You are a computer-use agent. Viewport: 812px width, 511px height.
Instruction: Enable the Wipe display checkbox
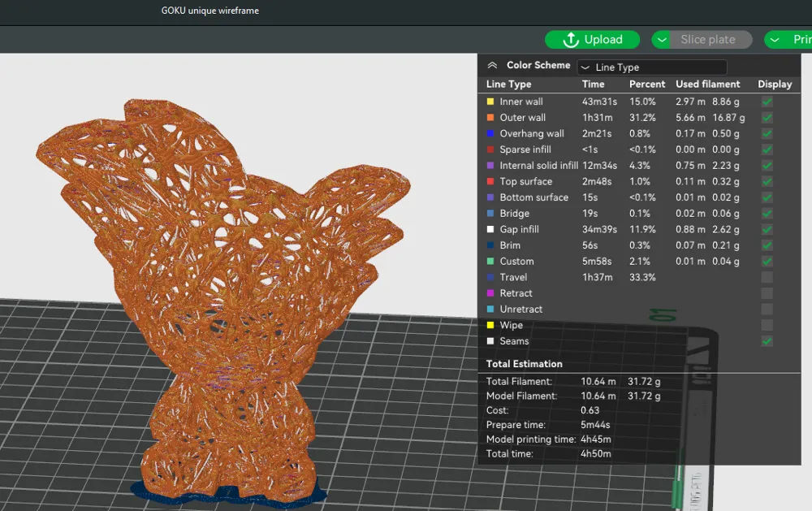point(767,326)
